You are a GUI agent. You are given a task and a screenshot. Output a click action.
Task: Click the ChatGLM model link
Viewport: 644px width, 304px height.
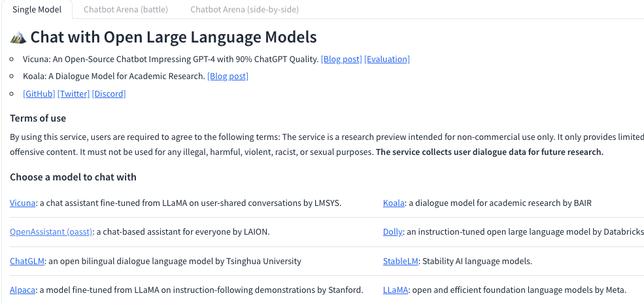click(x=27, y=262)
